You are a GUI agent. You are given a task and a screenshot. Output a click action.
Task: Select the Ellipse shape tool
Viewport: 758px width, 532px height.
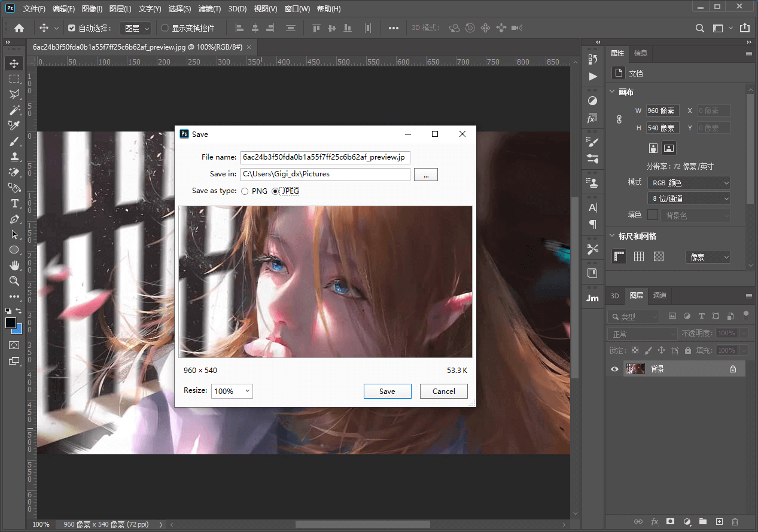[14, 250]
